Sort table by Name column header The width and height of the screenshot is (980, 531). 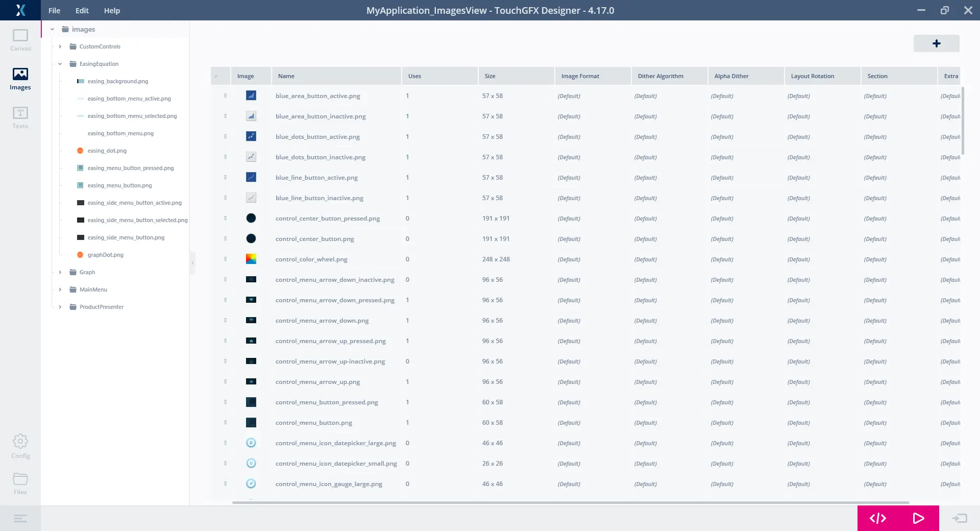pos(286,76)
